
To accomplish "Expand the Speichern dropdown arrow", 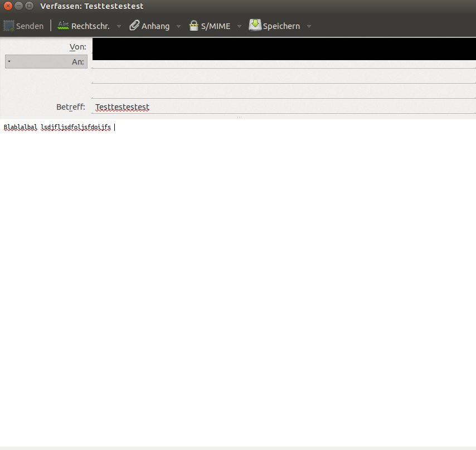I will [309, 27].
